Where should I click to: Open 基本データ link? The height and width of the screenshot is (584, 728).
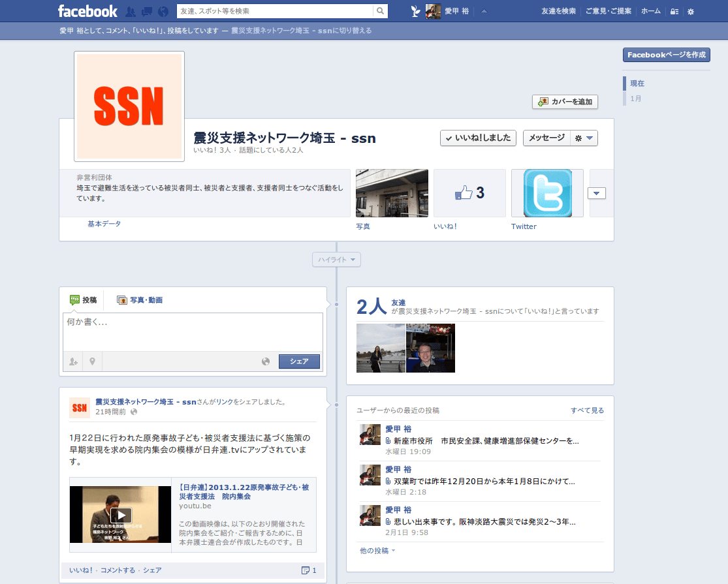104,224
